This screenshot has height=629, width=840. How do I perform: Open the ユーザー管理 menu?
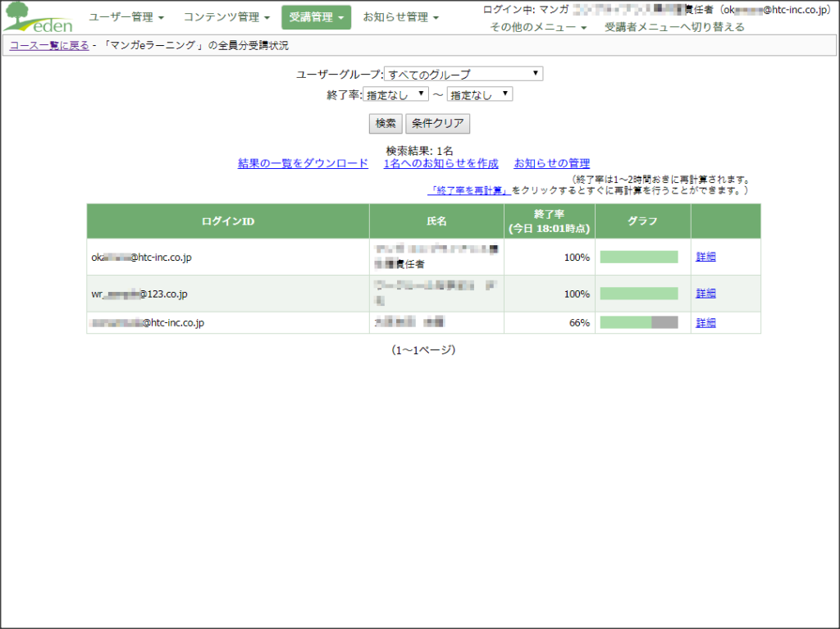pos(126,17)
